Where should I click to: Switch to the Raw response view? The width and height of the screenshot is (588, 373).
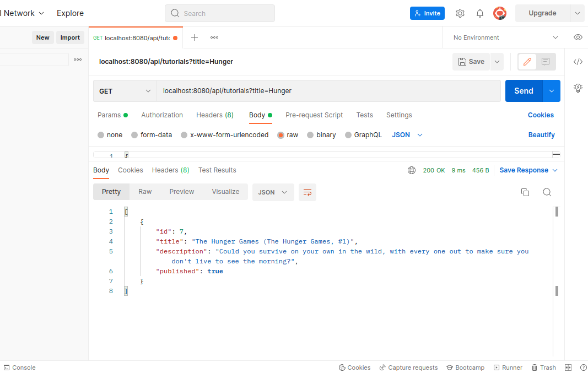[x=145, y=192]
